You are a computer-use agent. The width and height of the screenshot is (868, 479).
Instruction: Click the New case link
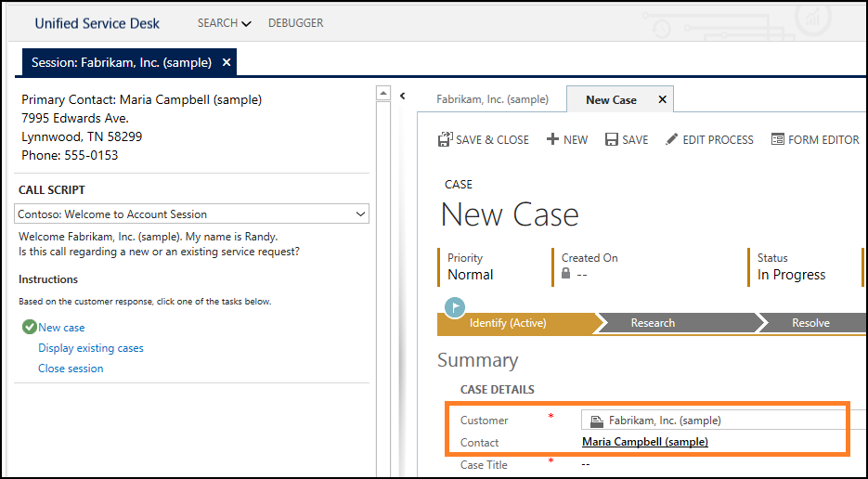pyautogui.click(x=61, y=328)
